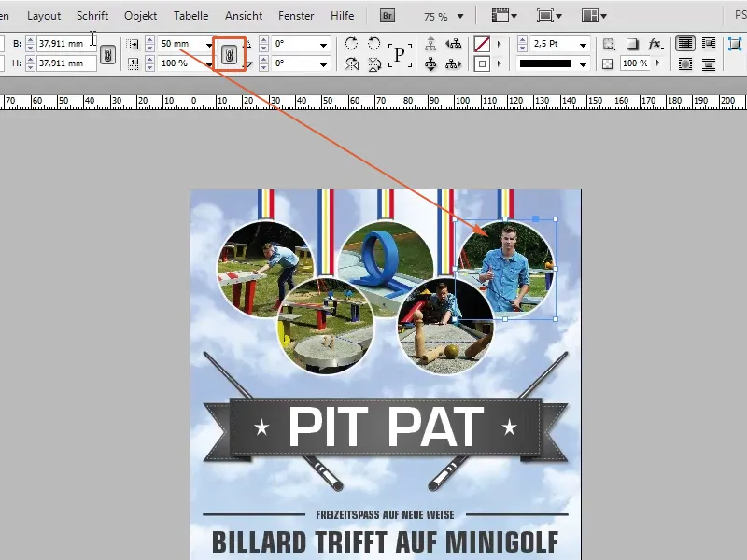Expand the shear angle dropdown
Image resolution: width=747 pixels, height=560 pixels.
click(x=323, y=64)
